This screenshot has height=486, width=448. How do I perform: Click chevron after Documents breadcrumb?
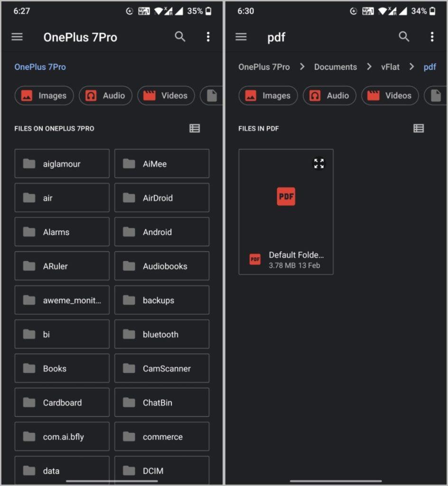(x=369, y=66)
